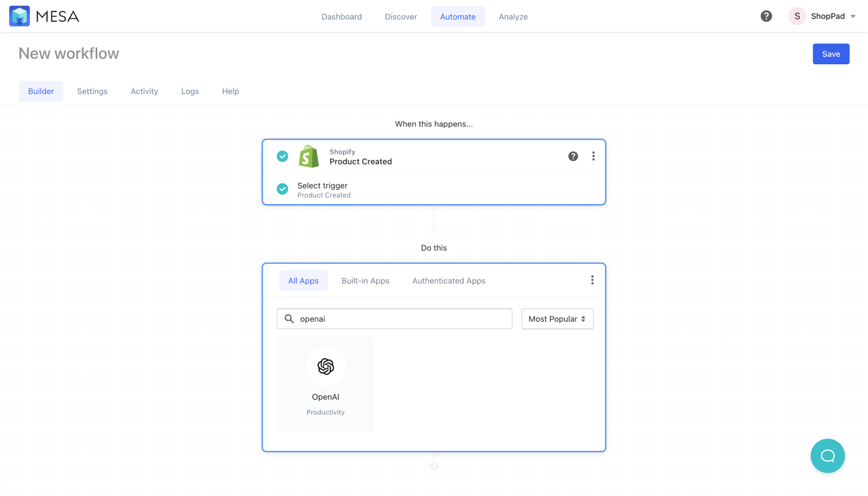Click the add step plus toggle below Do this
Image resolution: width=868 pixels, height=496 pixels.
click(434, 466)
